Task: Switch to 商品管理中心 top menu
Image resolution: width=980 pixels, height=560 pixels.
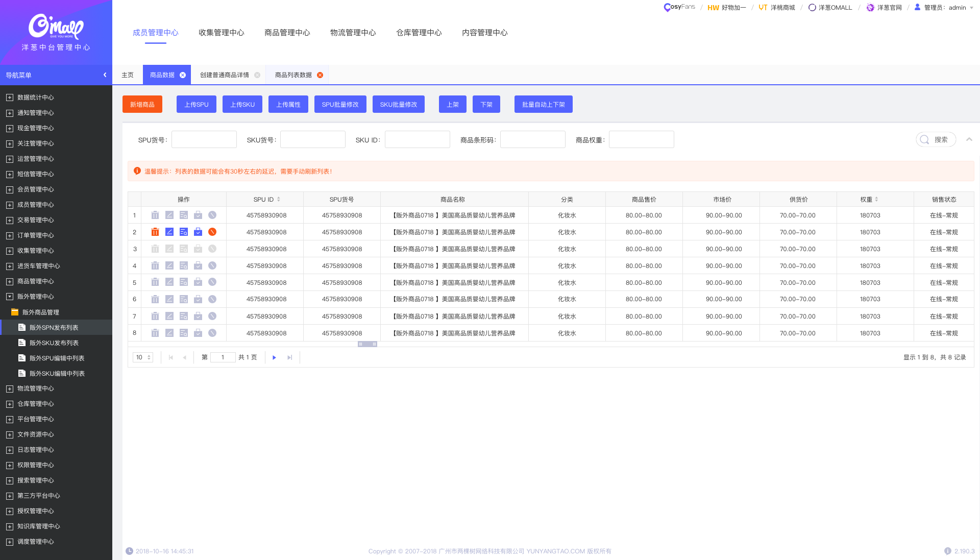Action: [x=287, y=33]
